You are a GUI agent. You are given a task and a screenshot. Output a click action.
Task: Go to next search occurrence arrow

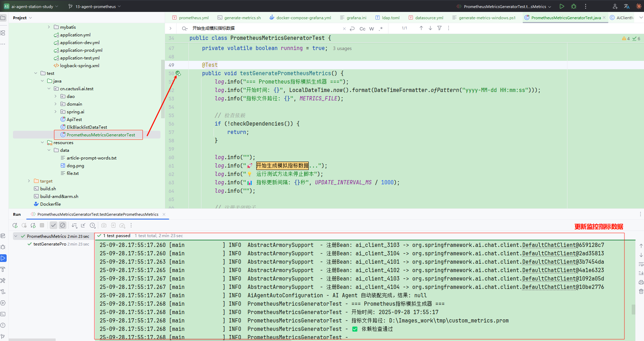click(430, 28)
